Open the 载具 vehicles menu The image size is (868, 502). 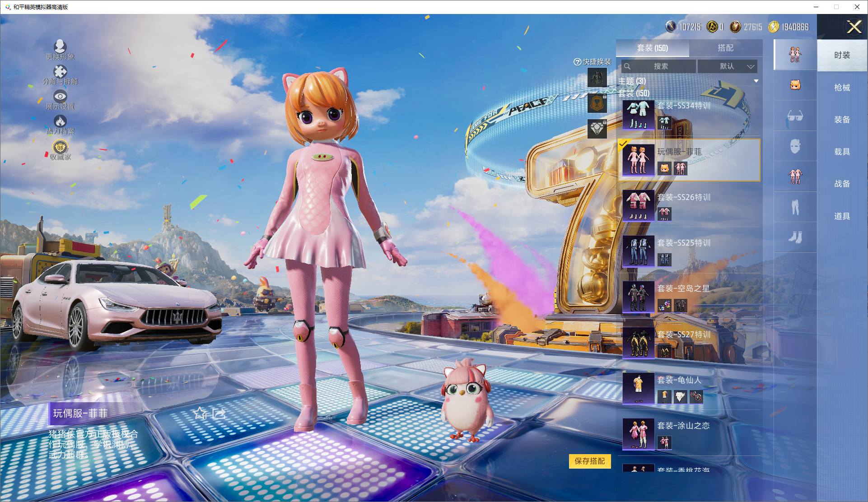coord(842,152)
